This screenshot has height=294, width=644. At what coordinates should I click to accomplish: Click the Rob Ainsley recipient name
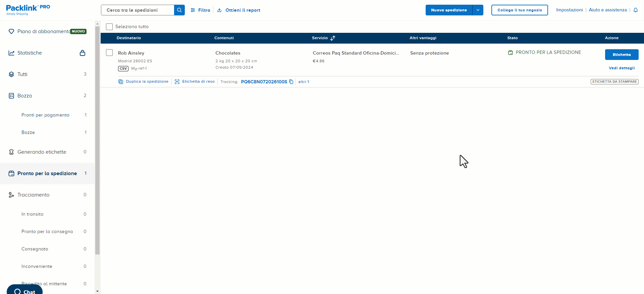click(131, 53)
